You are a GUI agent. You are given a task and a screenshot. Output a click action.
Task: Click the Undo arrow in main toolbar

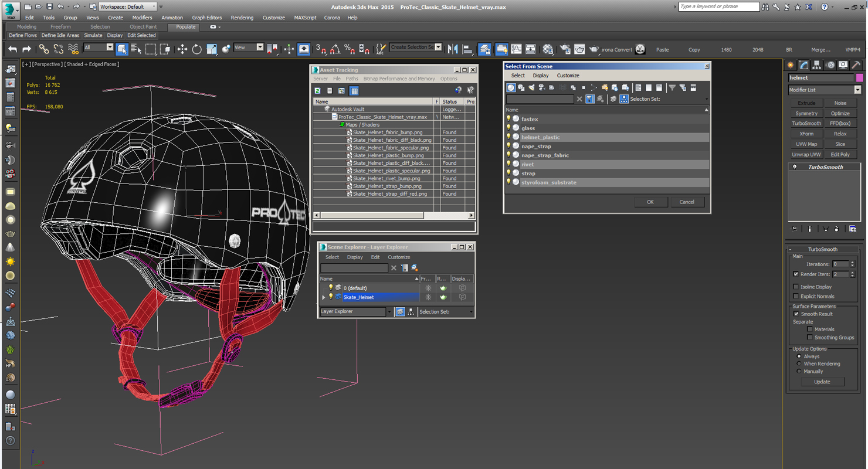(x=12, y=49)
